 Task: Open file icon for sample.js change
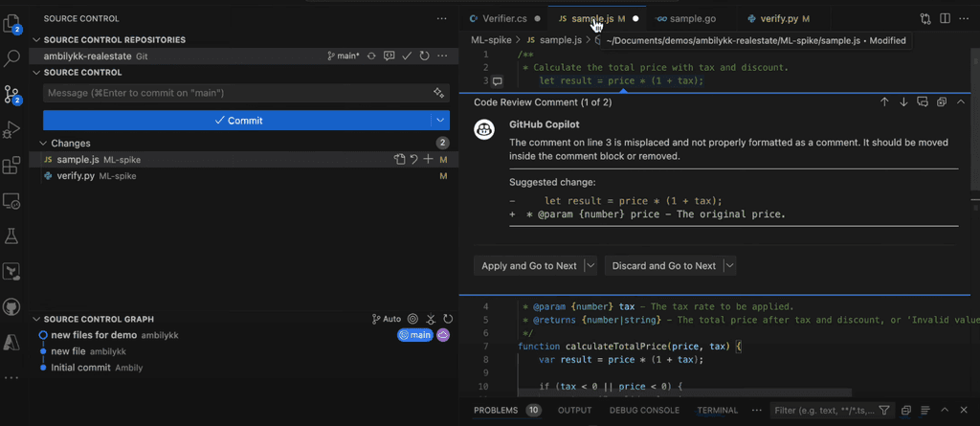point(399,160)
